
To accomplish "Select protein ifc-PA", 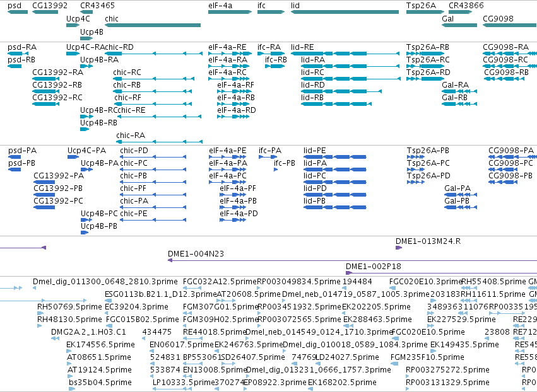I will coord(268,157).
